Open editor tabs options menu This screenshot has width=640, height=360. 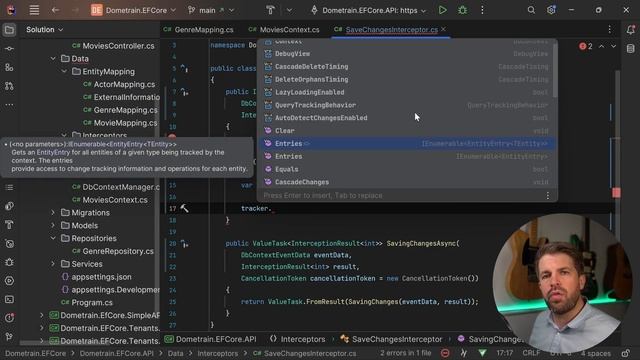tap(609, 29)
